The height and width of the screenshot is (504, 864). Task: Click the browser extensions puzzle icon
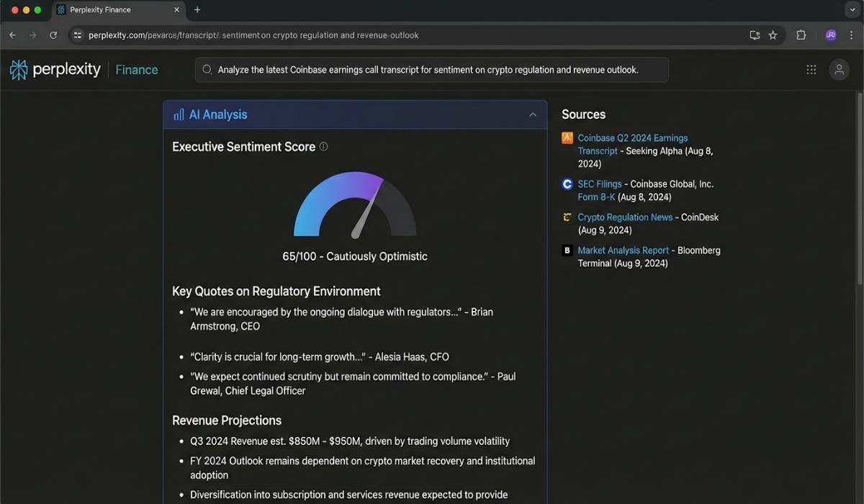(x=800, y=34)
